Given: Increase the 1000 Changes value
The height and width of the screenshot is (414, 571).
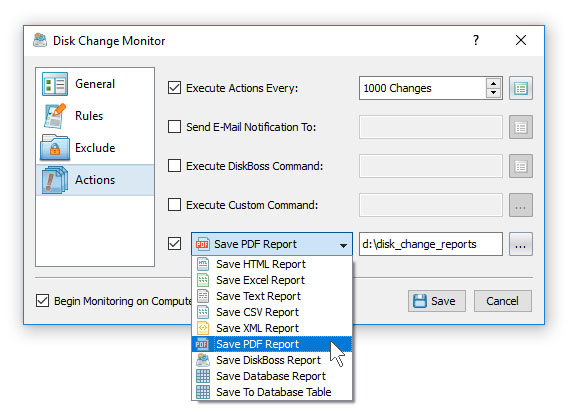Looking at the screenshot, I should click(x=493, y=84).
